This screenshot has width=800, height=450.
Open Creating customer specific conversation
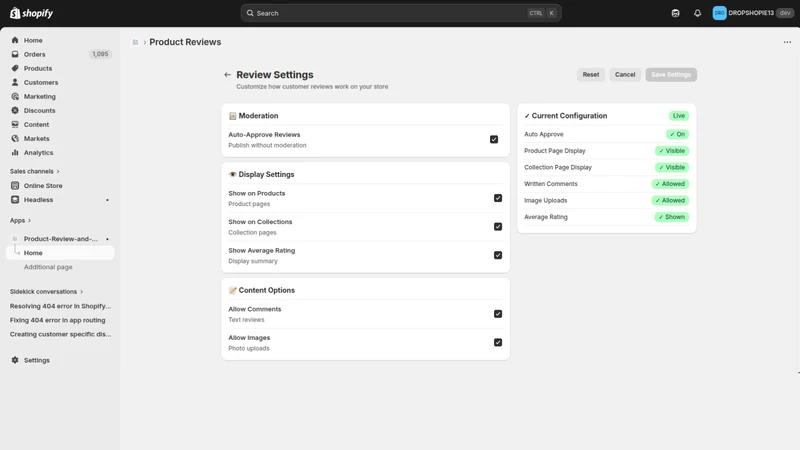(x=60, y=334)
